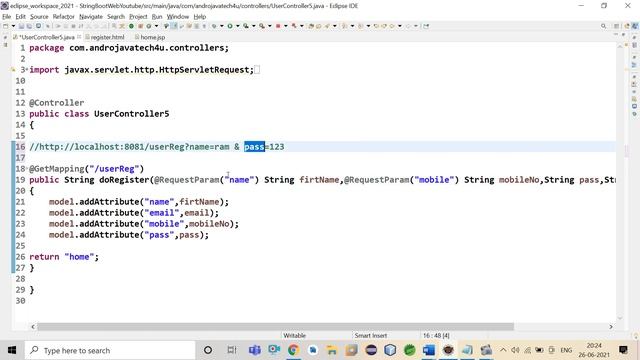This screenshot has height=360, width=640.
Task: Click the ENG language indicator
Action: point(566,350)
